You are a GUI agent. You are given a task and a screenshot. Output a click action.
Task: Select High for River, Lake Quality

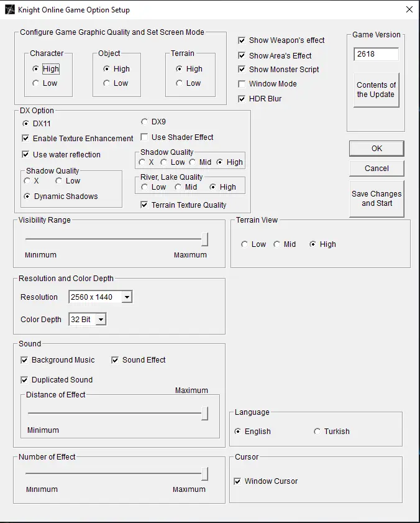pos(212,187)
